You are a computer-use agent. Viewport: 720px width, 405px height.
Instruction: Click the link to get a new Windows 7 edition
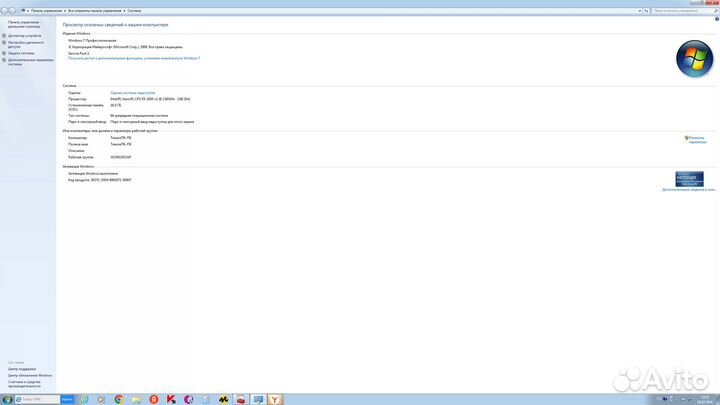point(134,59)
